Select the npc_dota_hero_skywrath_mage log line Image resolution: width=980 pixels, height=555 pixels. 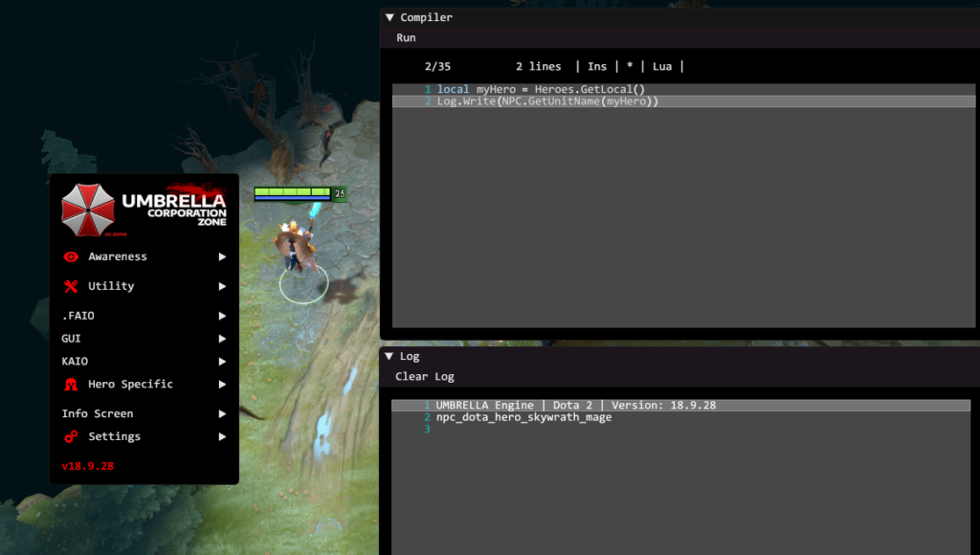coord(523,417)
